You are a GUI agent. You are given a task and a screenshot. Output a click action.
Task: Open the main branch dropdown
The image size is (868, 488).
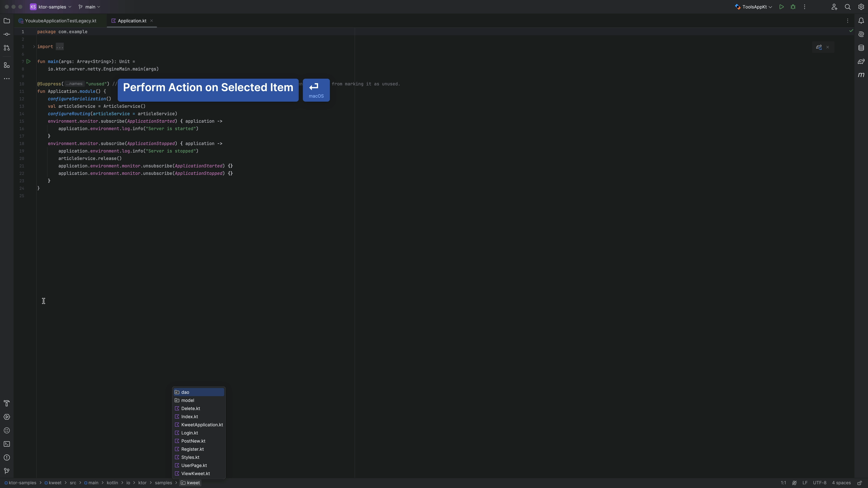89,6
